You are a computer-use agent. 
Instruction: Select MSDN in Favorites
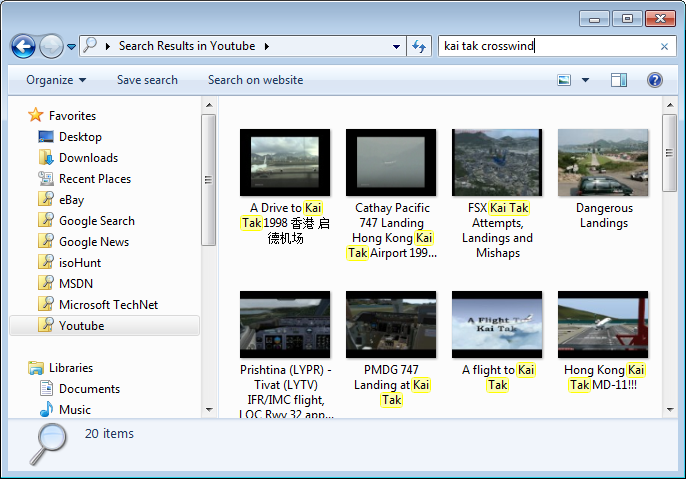pyautogui.click(x=76, y=284)
